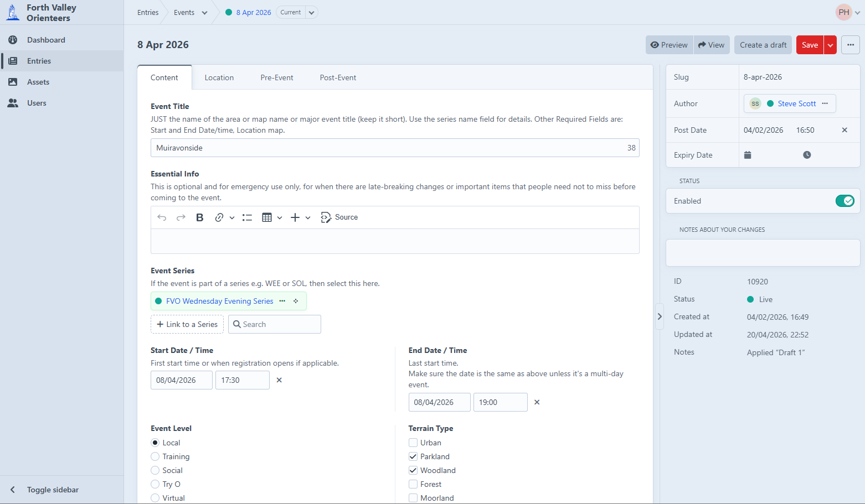
Task: Open the Post-Event tab
Action: (x=338, y=77)
